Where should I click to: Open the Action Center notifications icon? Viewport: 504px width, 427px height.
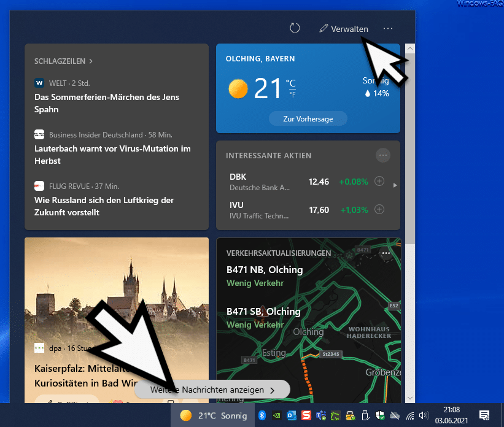point(484,415)
